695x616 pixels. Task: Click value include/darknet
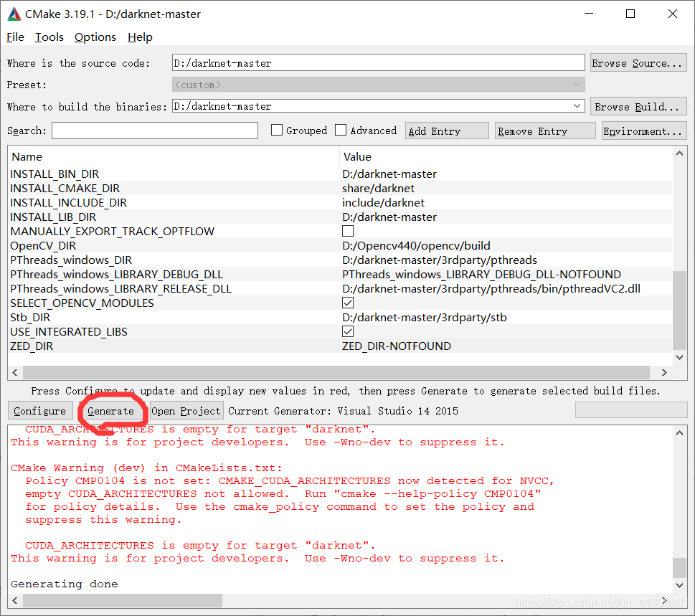pos(383,203)
